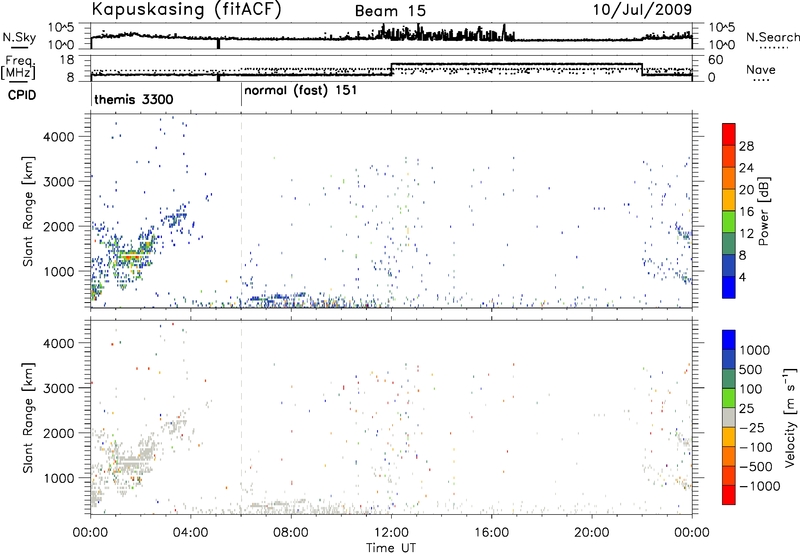Click the '100' velocity colorbar value
The height and width of the screenshot is (554, 800).
[x=751, y=389]
